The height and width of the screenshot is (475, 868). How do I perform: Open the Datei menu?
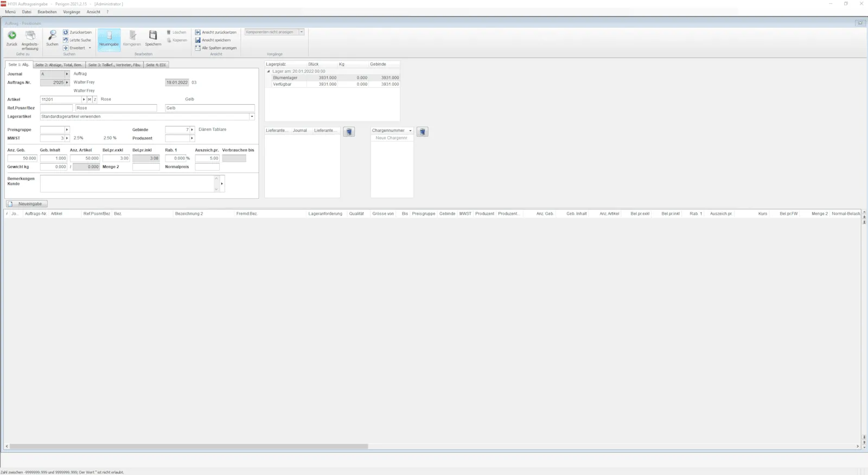click(27, 12)
